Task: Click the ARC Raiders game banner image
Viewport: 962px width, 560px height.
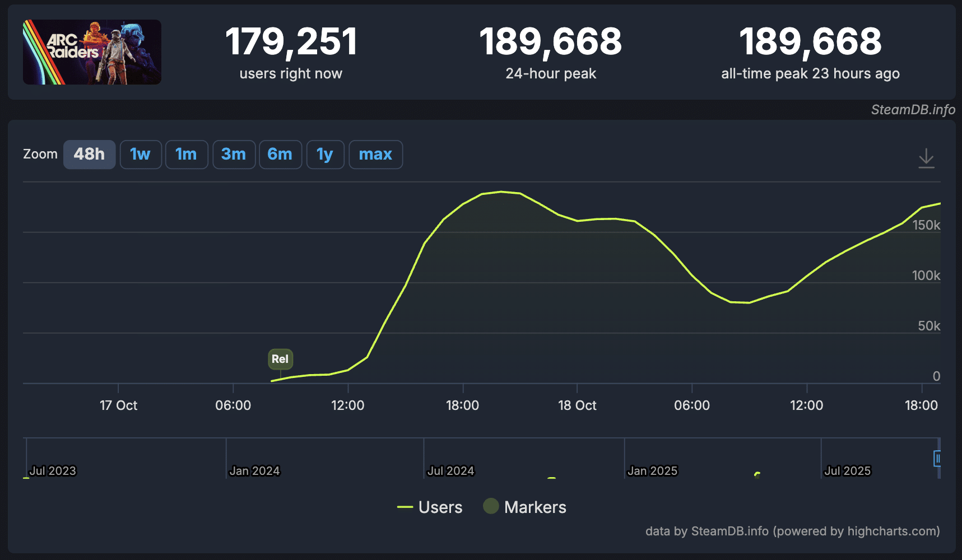Action: point(91,52)
